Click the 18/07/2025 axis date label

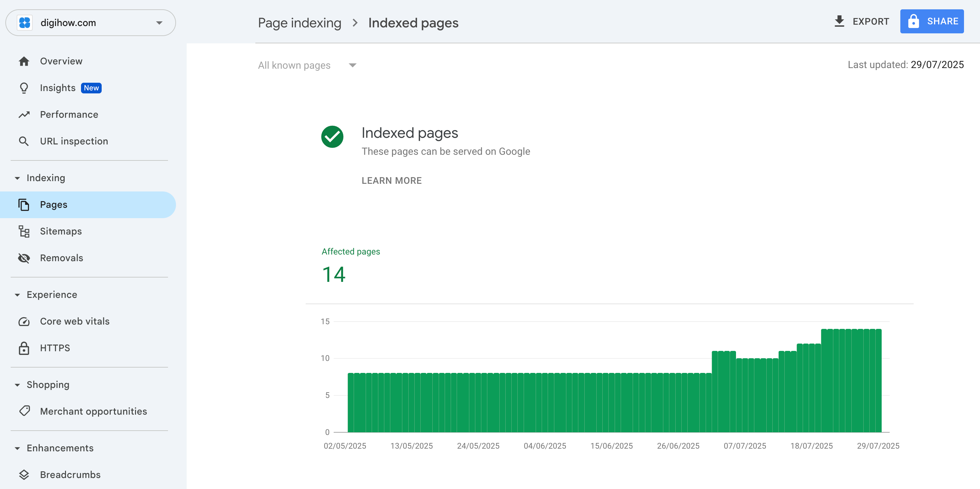811,446
